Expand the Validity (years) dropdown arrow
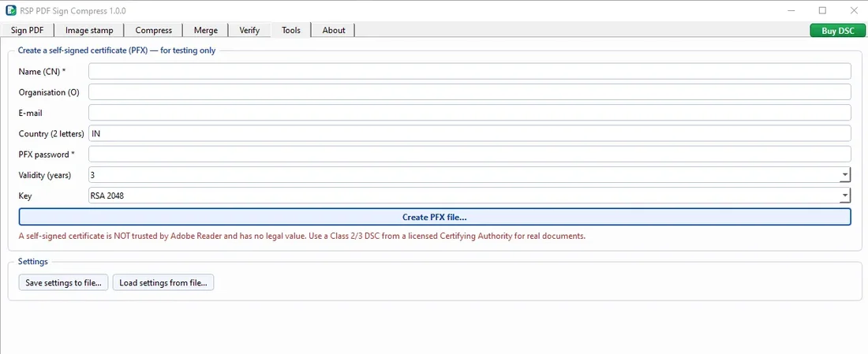The height and width of the screenshot is (354, 868). tap(845, 175)
